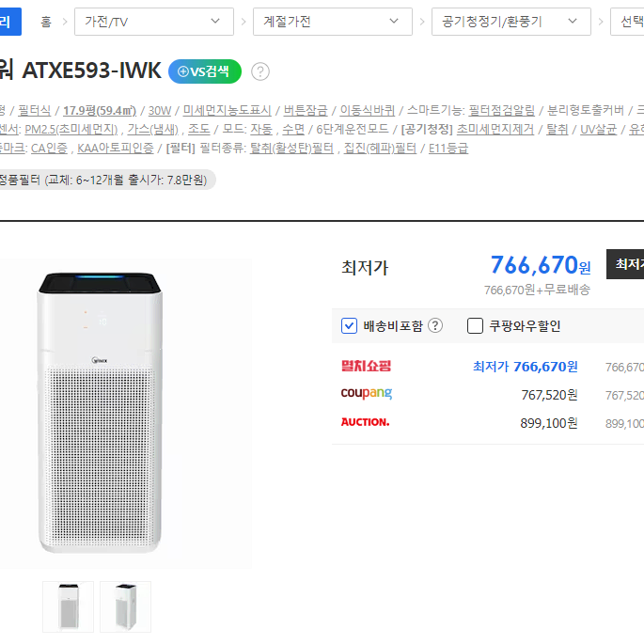Screen dimensions: 644x644
Task: Open the 멸치쇼핑 seller logo
Action: (366, 366)
